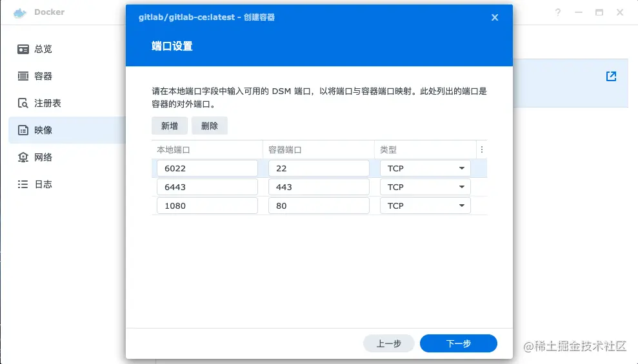Click the local port field showing 1080
Image resolution: width=638 pixels, height=364 pixels.
tap(207, 206)
